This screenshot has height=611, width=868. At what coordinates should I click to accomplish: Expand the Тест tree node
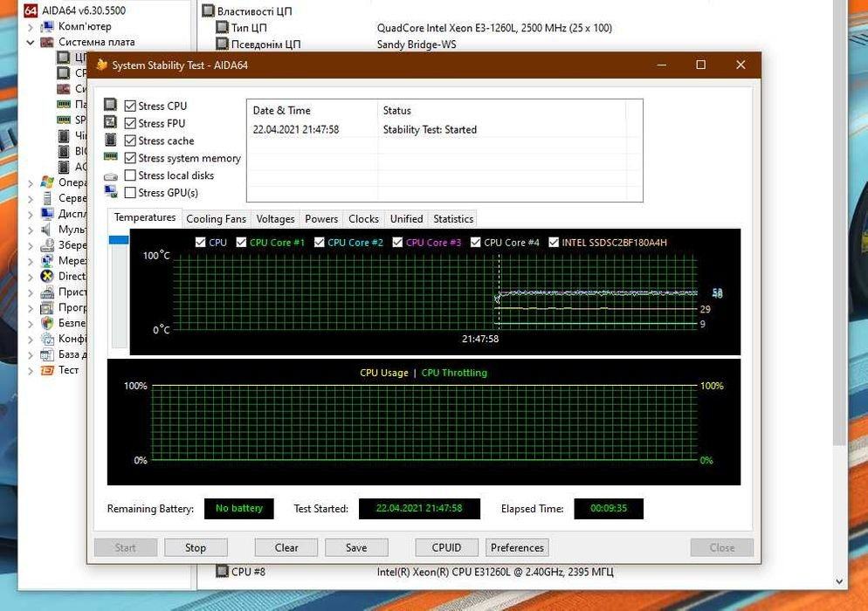(x=31, y=370)
